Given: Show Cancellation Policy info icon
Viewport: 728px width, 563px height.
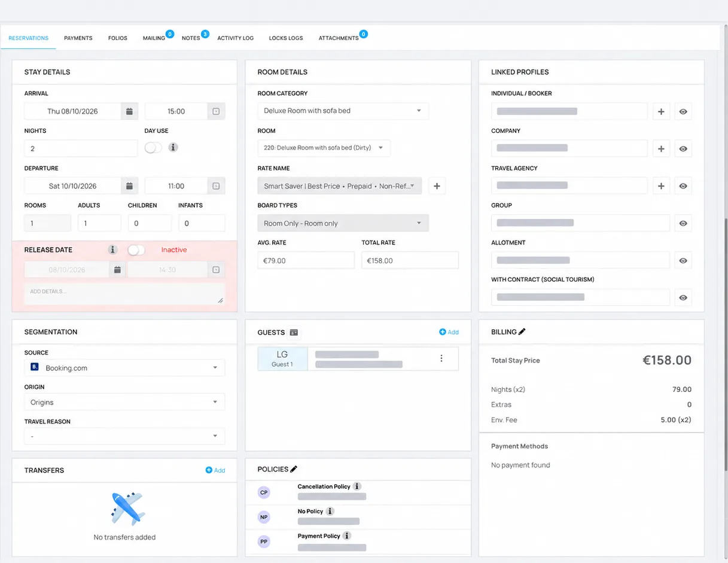Looking at the screenshot, I should (357, 486).
